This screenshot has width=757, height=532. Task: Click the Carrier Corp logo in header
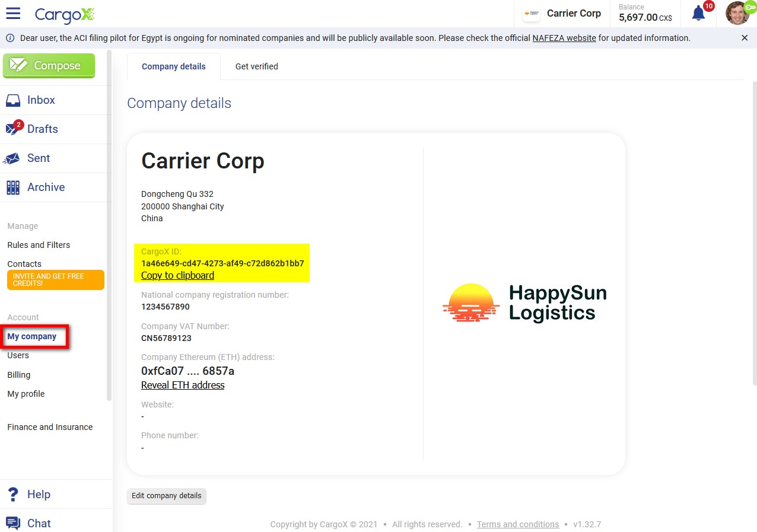(x=531, y=13)
